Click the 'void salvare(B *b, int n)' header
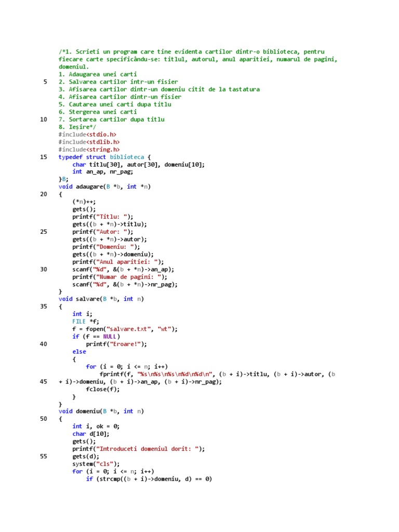 101,299
